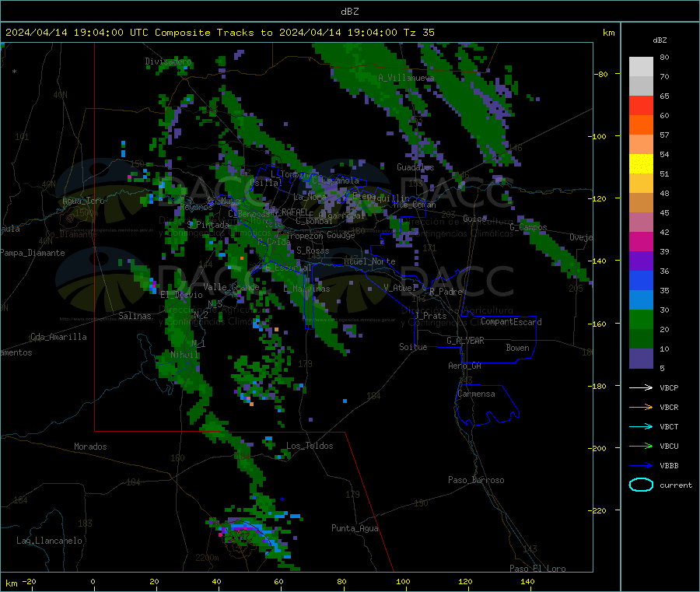Click the -220 km axis tick label

pyautogui.click(x=598, y=510)
